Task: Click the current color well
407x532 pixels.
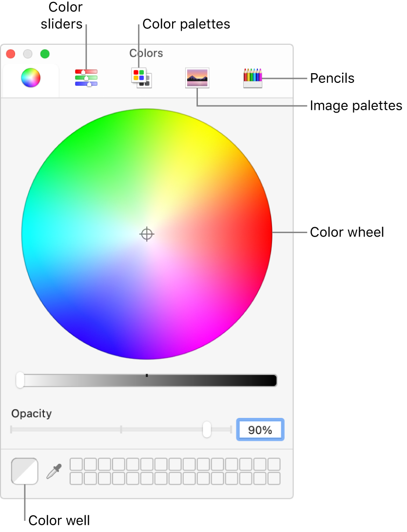Action: tap(24, 471)
